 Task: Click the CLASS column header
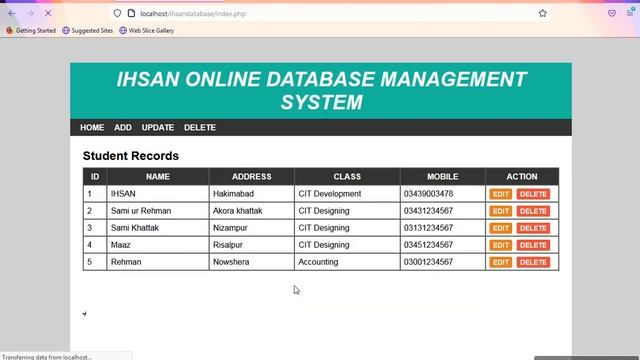[347, 177]
